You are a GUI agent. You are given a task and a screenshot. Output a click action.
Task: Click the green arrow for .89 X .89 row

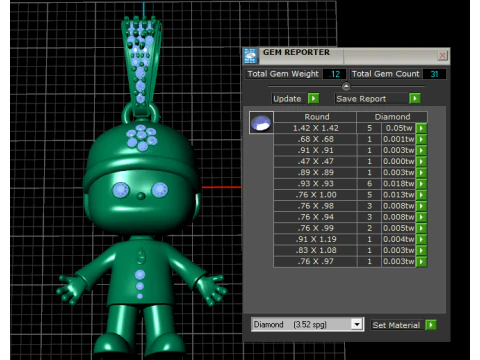(422, 172)
